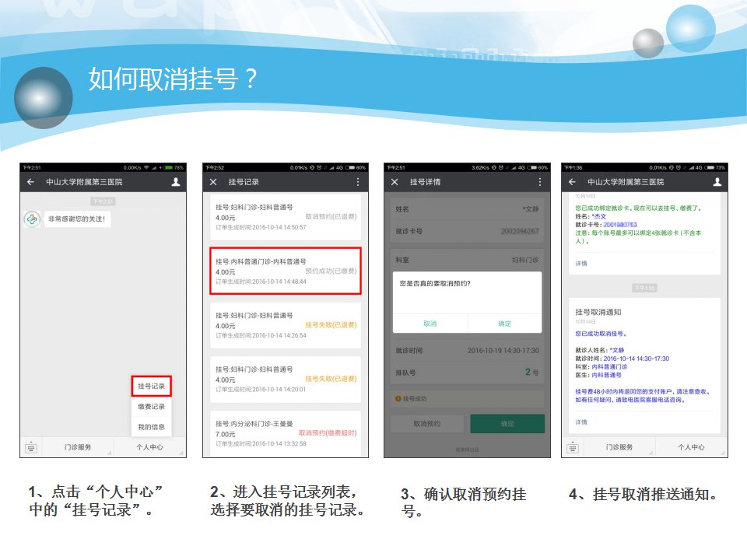Open 个人中心 menu in step 4 screen
Screen dimensions: 747x560
691,448
